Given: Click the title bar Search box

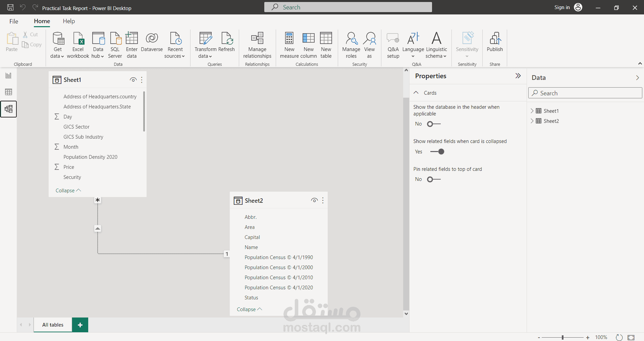Looking at the screenshot, I should coord(348,7).
